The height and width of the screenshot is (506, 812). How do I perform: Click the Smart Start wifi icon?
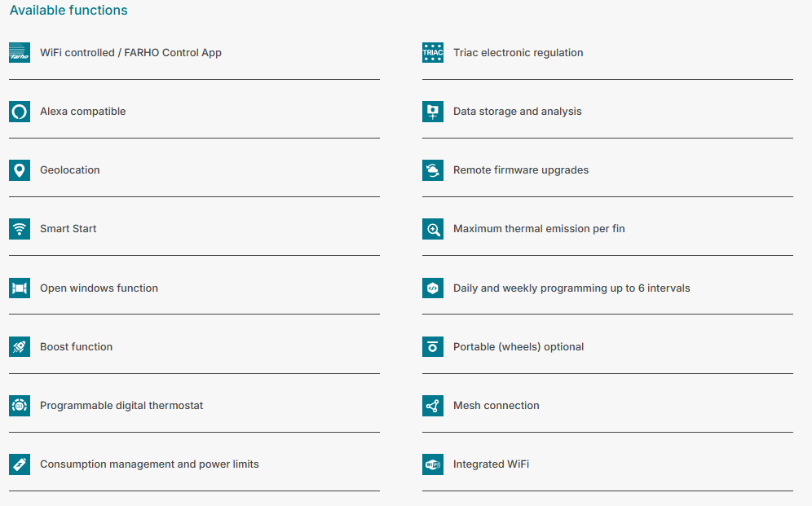pos(20,229)
